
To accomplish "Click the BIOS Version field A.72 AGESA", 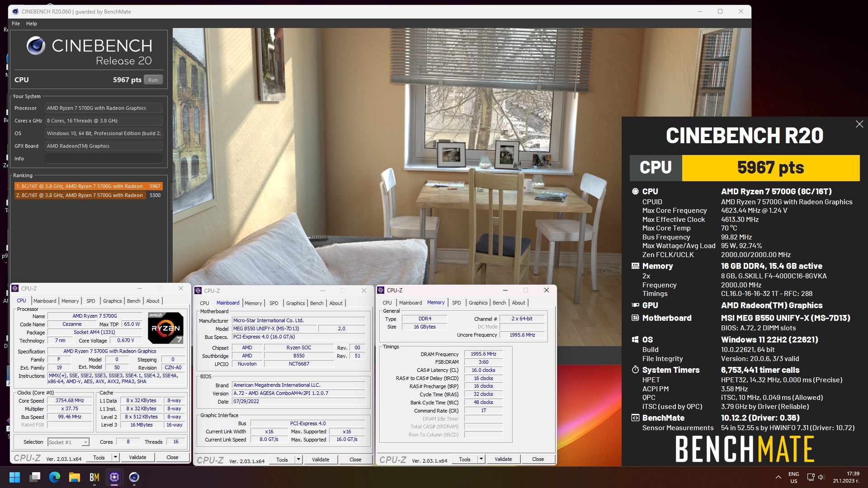I will [x=299, y=393].
